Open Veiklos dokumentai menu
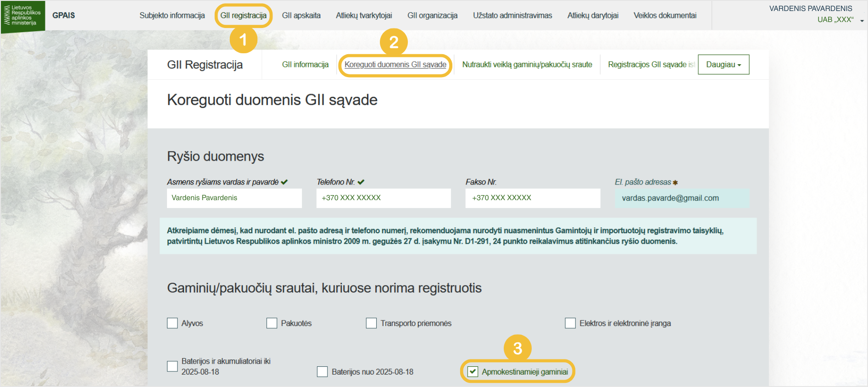This screenshot has width=868, height=387. [665, 16]
